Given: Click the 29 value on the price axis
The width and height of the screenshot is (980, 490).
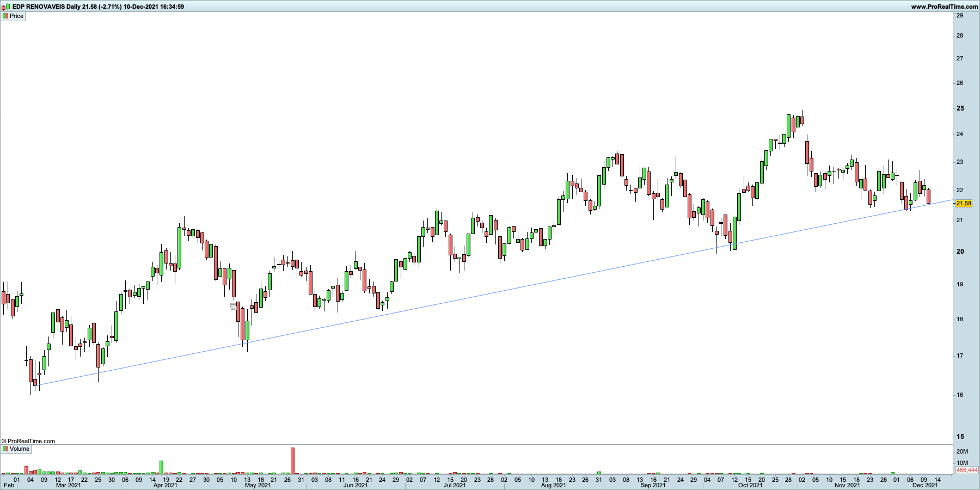Looking at the screenshot, I should coord(960,15).
